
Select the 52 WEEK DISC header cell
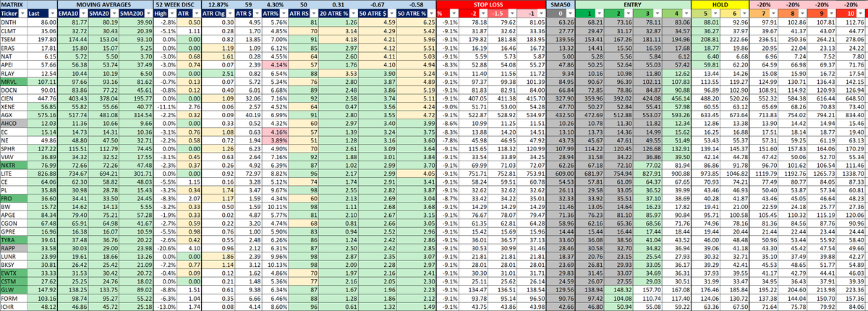[178, 4]
